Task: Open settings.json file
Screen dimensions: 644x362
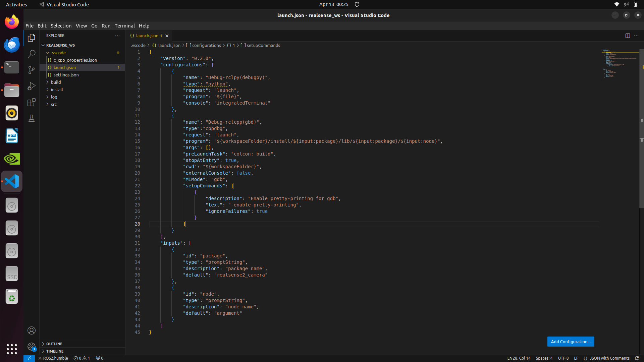Action: (x=82, y=75)
